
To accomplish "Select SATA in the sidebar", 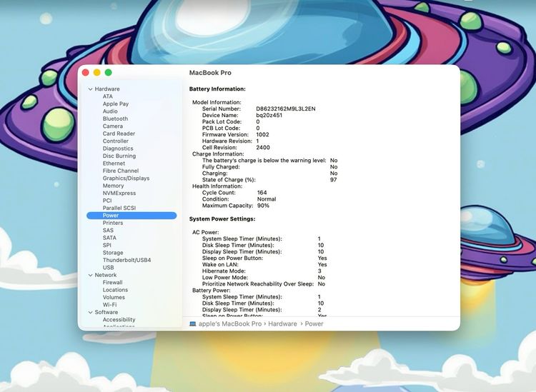I will point(109,238).
